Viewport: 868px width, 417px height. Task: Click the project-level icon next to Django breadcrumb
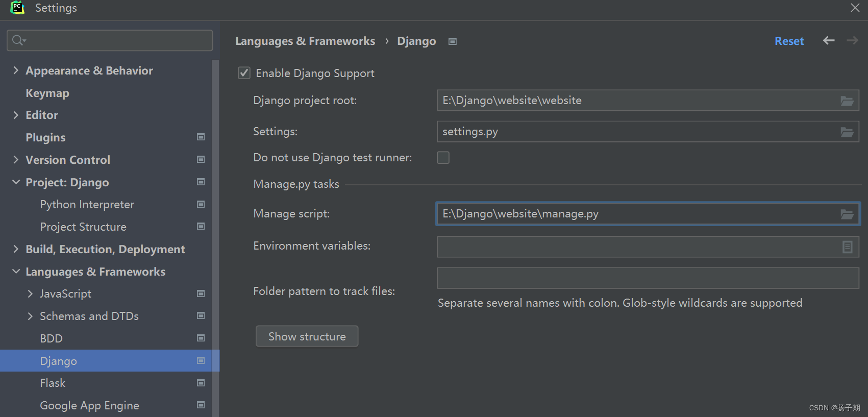(453, 41)
